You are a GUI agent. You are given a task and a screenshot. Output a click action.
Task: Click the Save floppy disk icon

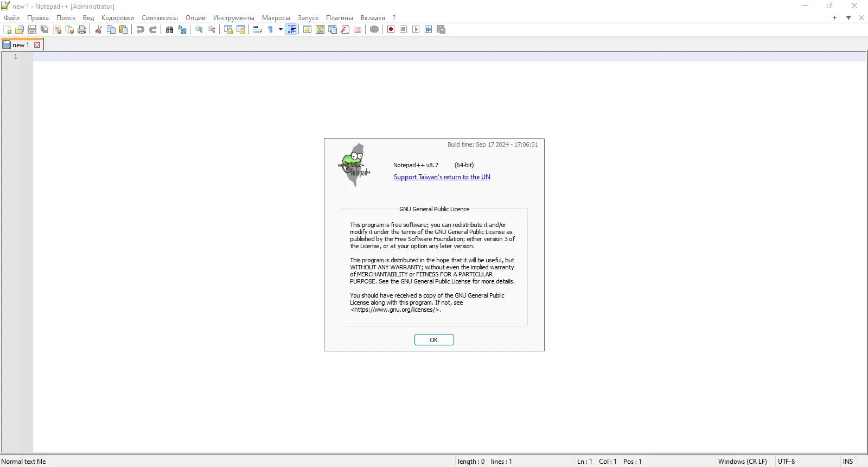(x=32, y=29)
